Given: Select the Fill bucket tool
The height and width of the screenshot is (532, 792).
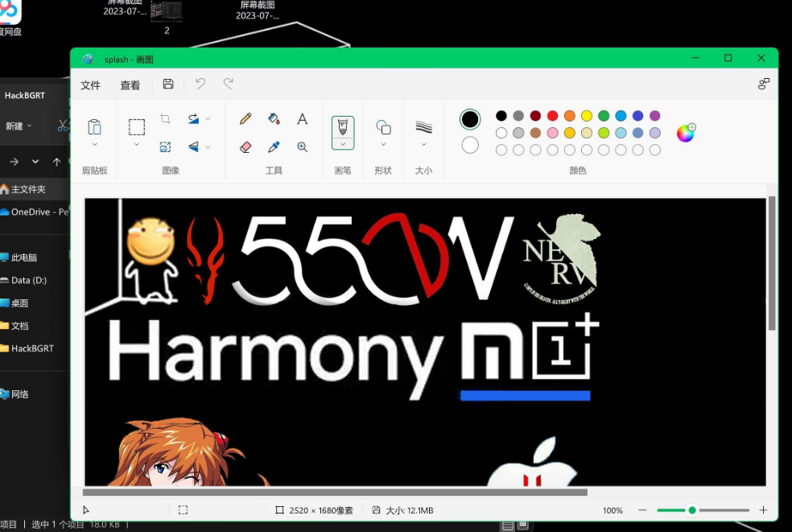Looking at the screenshot, I should 274,119.
